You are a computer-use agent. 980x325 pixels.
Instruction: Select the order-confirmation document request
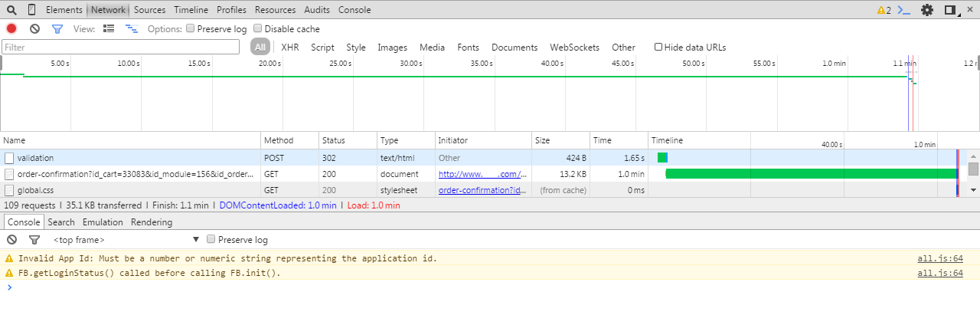pos(484,174)
